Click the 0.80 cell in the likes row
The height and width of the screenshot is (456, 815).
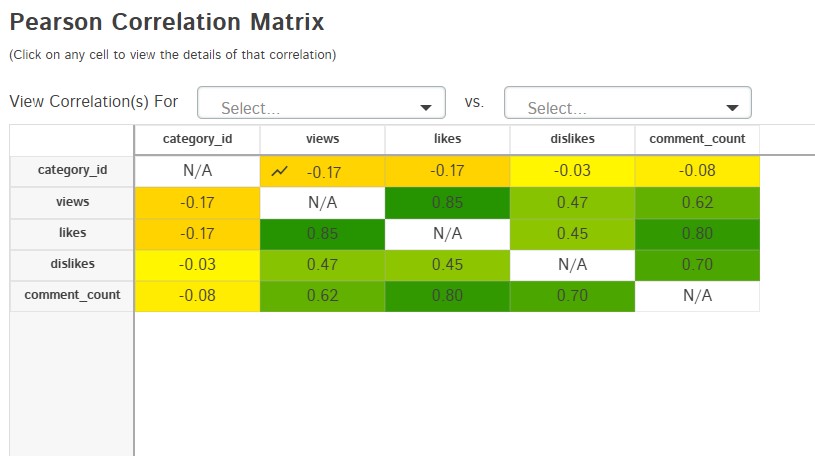tap(697, 233)
